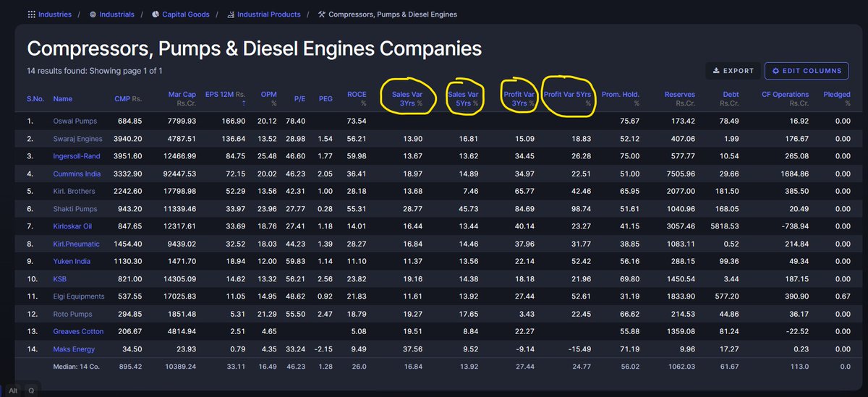868x397 pixels.
Task: Open Roto Pumps company page
Action: coord(74,314)
